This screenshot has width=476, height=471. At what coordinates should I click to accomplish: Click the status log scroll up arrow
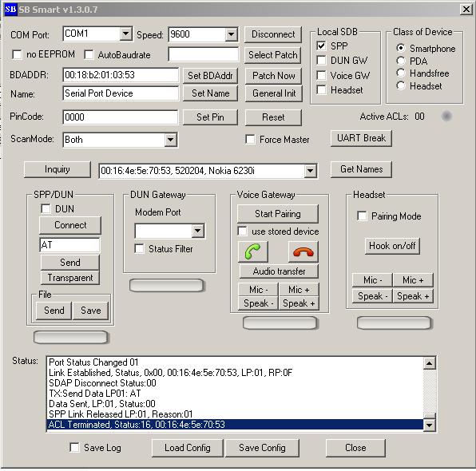click(430, 363)
